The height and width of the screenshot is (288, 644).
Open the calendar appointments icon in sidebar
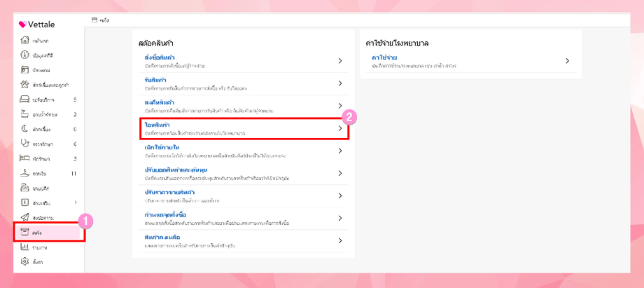24,70
